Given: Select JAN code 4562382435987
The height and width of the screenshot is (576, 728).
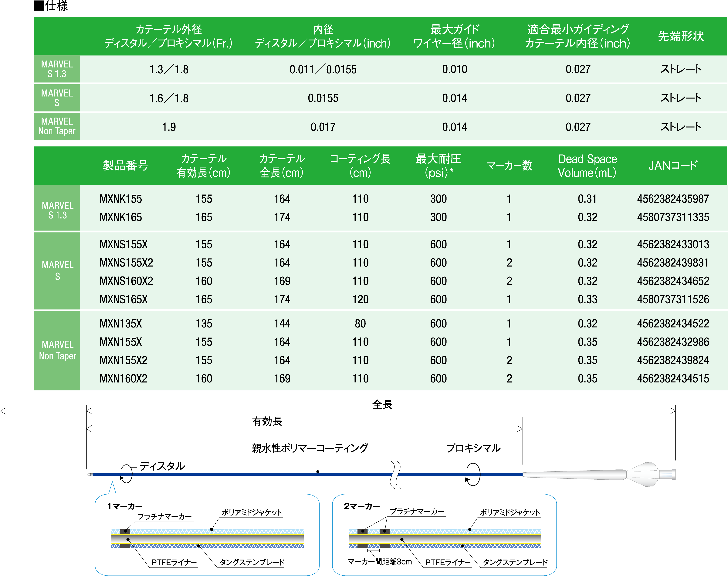Looking at the screenshot, I should (673, 199).
